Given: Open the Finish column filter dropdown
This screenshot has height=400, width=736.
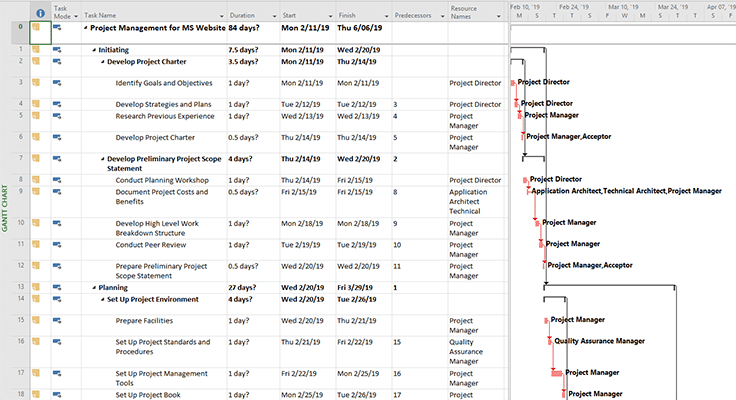Looking at the screenshot, I should (x=386, y=16).
